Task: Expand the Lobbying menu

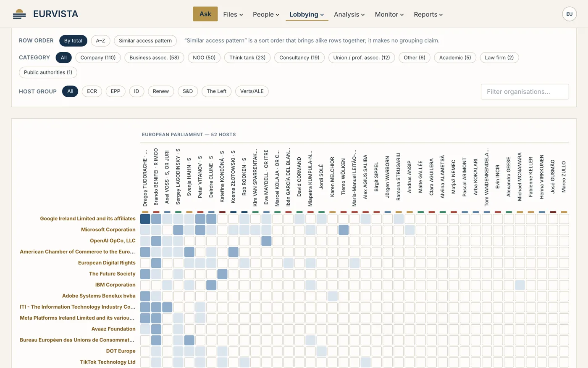Action: coord(307,14)
